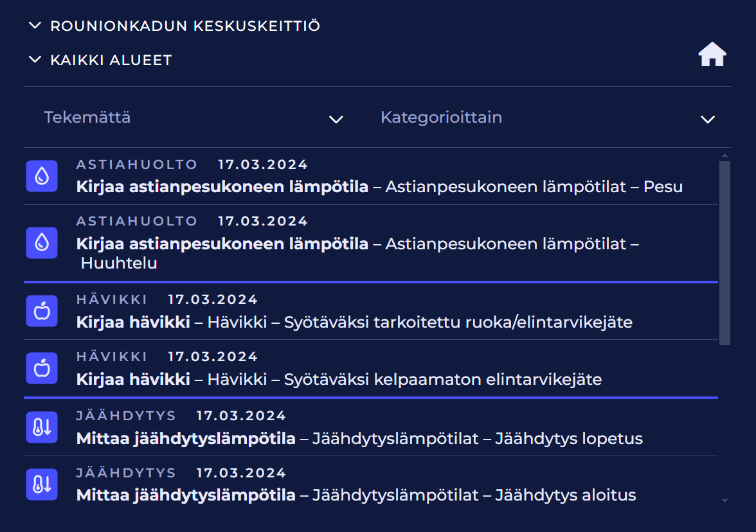Open the Tekemättä status dropdown
The width and height of the screenshot is (756, 532).
tap(193, 118)
